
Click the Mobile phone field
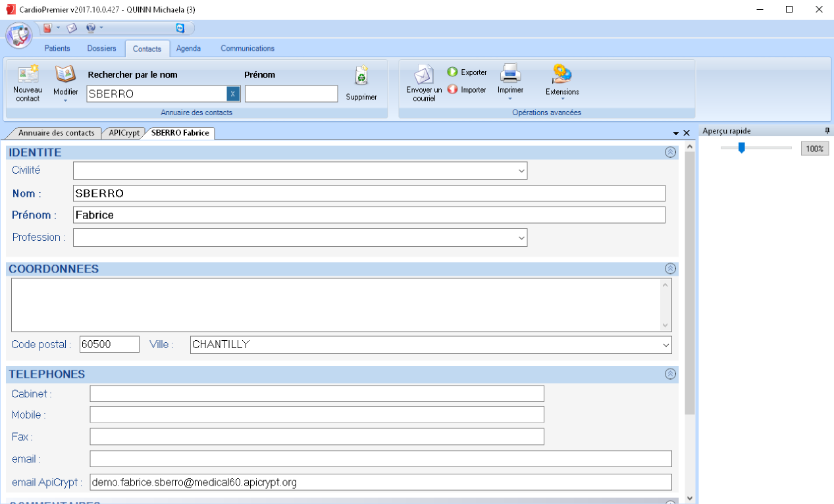click(317, 415)
